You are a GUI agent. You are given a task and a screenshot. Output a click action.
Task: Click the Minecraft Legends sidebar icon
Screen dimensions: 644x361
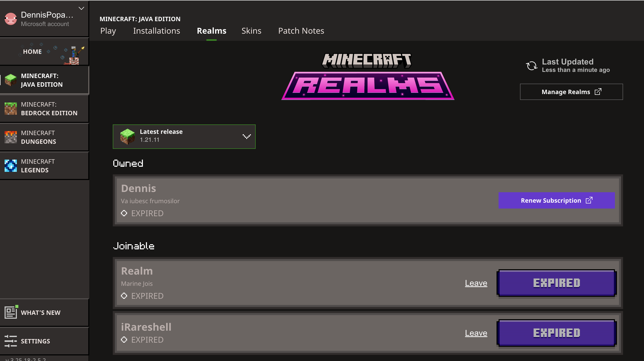point(11,166)
